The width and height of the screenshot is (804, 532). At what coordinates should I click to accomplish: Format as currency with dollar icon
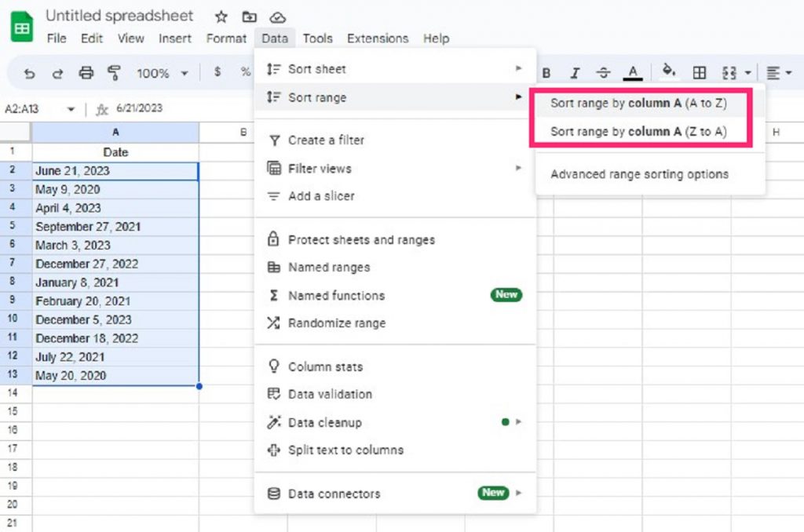pyautogui.click(x=217, y=71)
